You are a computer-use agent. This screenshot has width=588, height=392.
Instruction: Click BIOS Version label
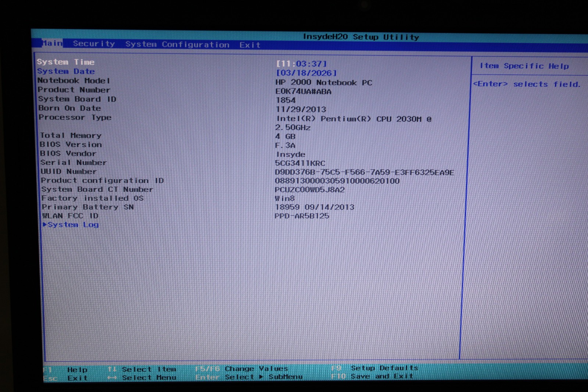coord(71,145)
